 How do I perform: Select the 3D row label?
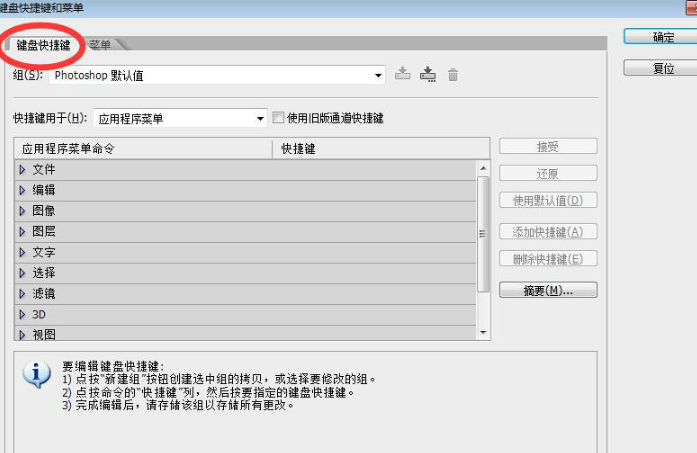(39, 314)
